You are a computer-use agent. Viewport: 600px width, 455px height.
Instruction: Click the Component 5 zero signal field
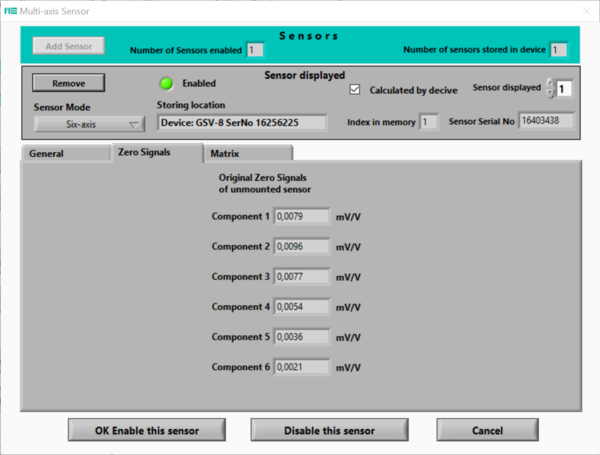301,336
